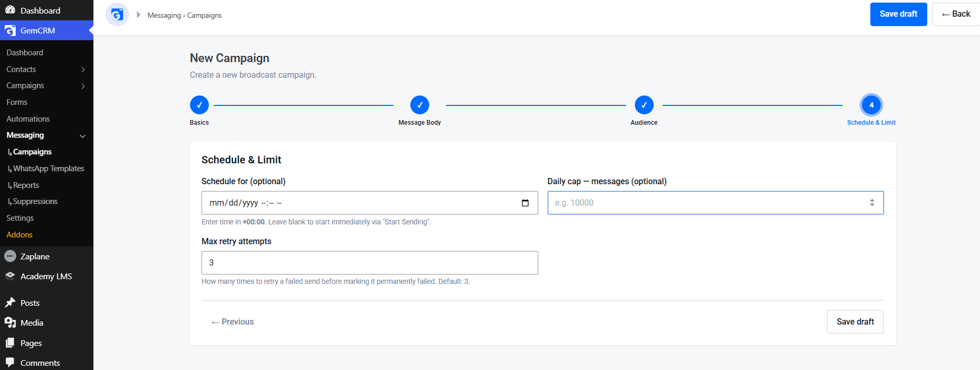The image size is (980, 370).
Task: Click the Comments bubble icon
Action: pos(10,363)
